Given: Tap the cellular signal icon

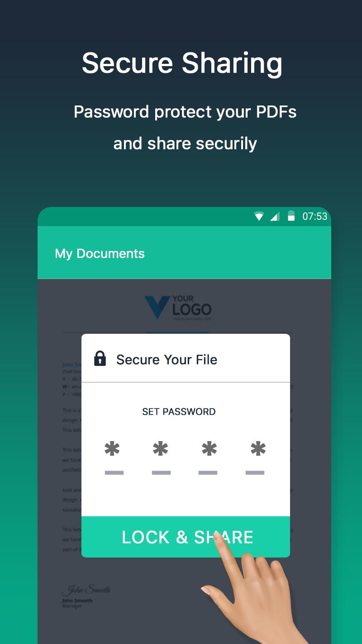Looking at the screenshot, I should pyautogui.click(x=275, y=216).
